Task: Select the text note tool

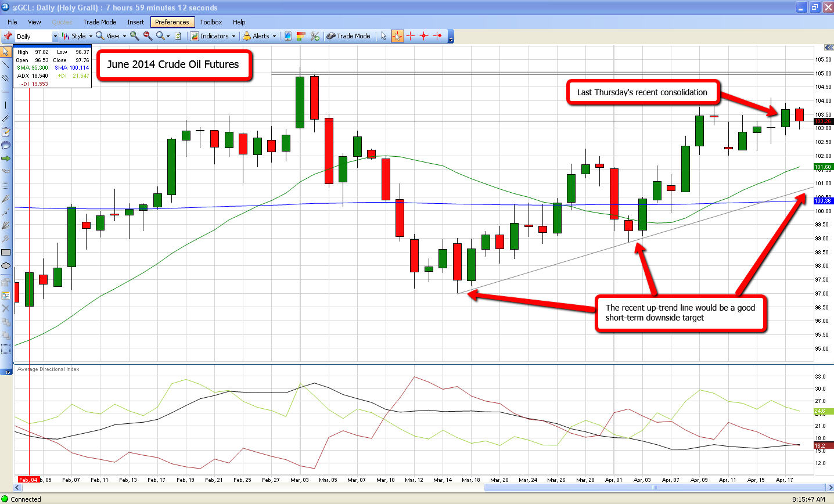Action: pos(6,132)
